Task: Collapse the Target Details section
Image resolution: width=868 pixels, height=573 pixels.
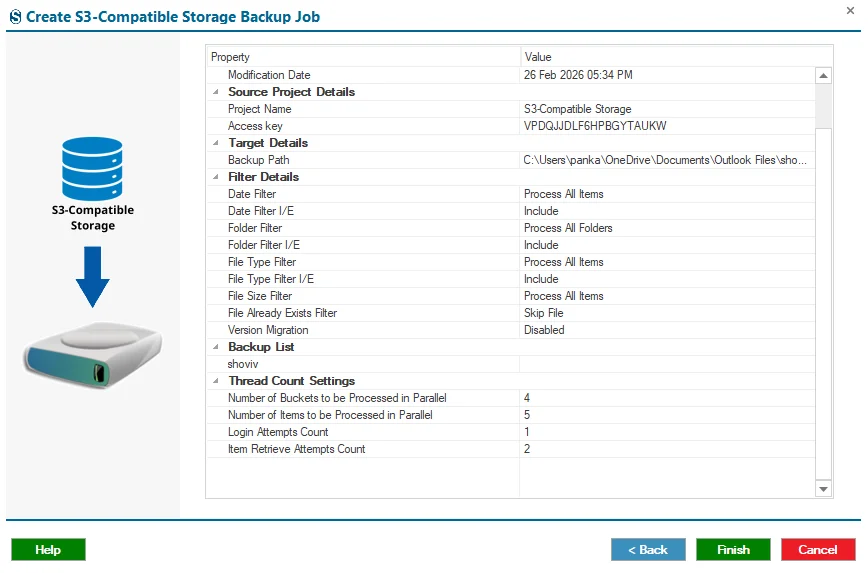Action: (216, 143)
